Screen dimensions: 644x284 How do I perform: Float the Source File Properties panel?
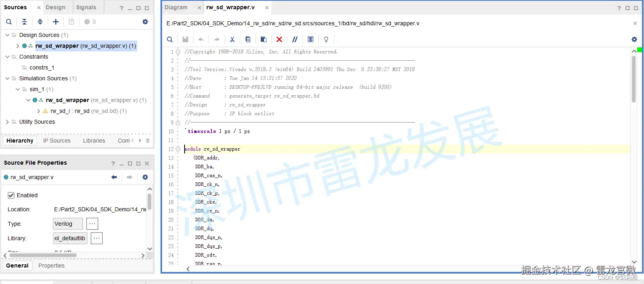138,163
